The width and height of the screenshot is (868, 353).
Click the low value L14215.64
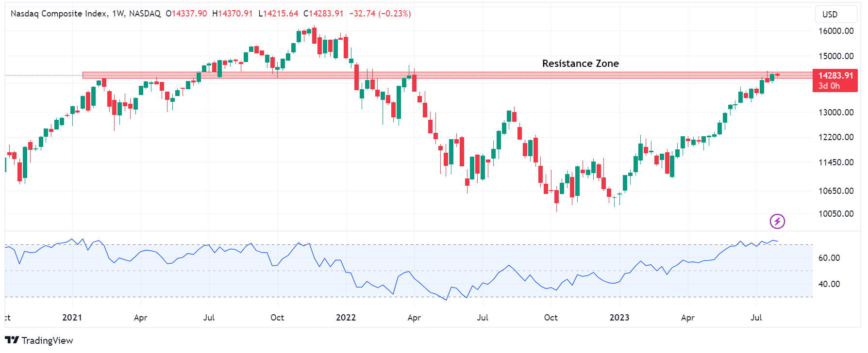(278, 14)
